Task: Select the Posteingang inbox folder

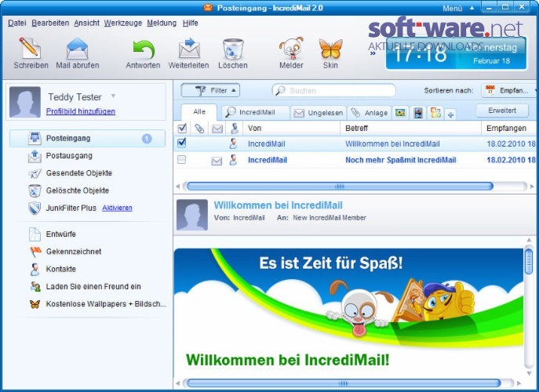Action: (x=87, y=139)
